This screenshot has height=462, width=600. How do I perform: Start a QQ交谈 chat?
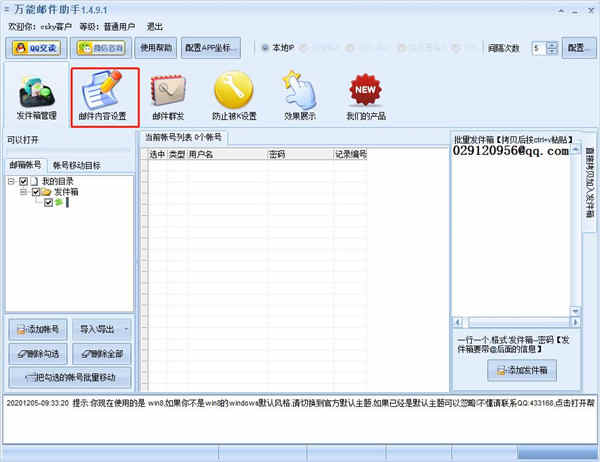click(x=37, y=48)
